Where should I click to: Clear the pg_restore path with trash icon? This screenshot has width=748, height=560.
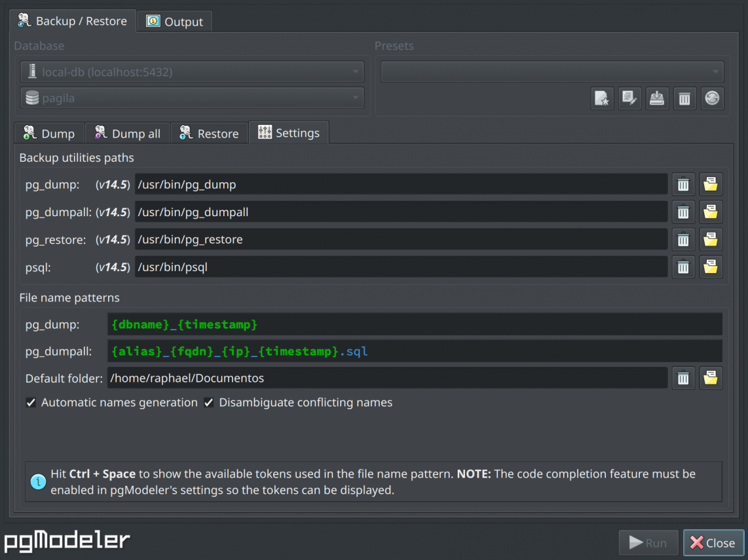coord(683,240)
